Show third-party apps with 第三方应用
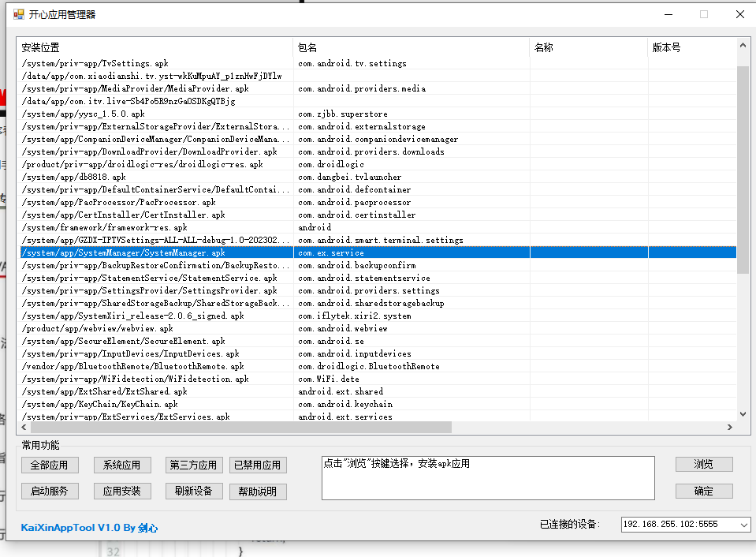 coord(194,465)
